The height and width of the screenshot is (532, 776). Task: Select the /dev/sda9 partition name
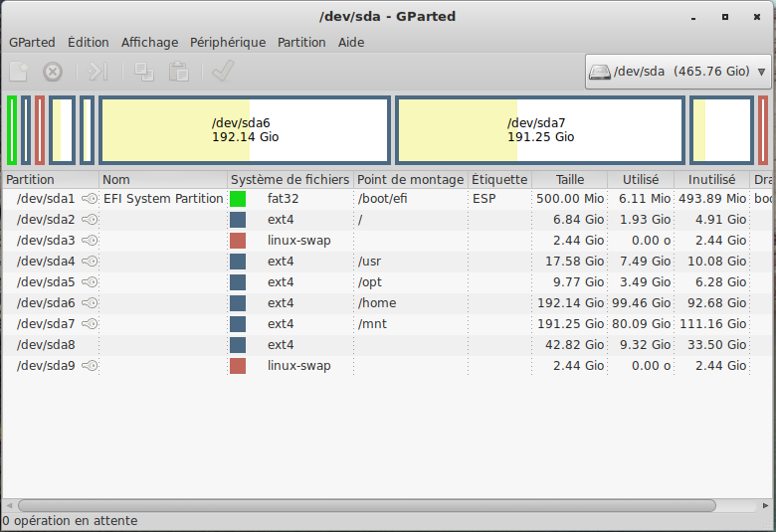[46, 366]
